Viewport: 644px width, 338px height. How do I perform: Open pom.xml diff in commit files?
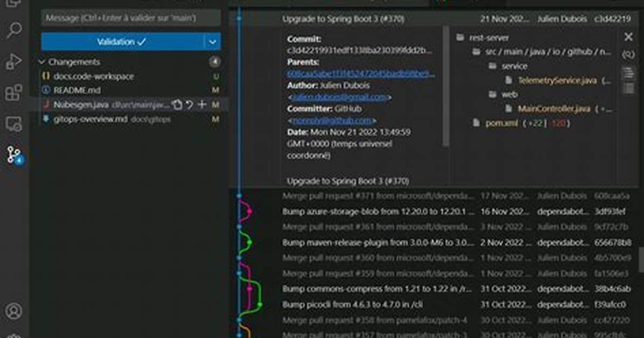501,123
